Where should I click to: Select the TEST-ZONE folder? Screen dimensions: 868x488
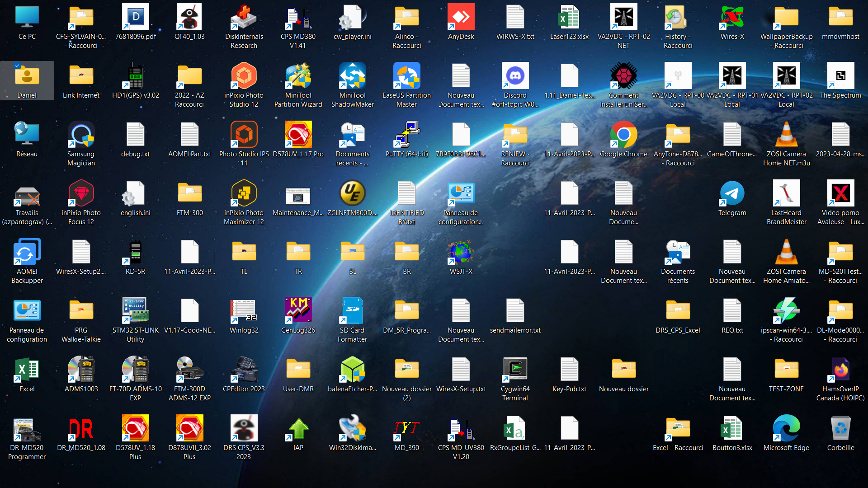click(786, 370)
